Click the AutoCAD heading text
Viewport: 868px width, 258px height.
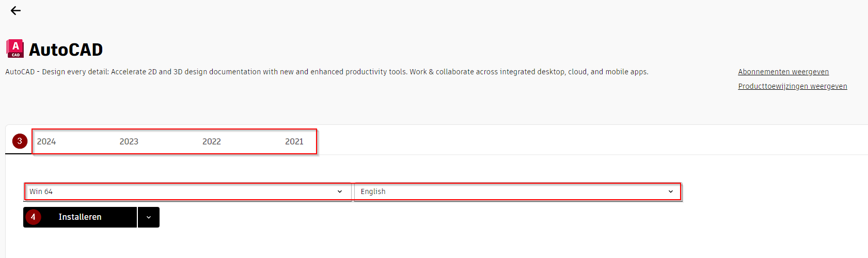click(66, 50)
